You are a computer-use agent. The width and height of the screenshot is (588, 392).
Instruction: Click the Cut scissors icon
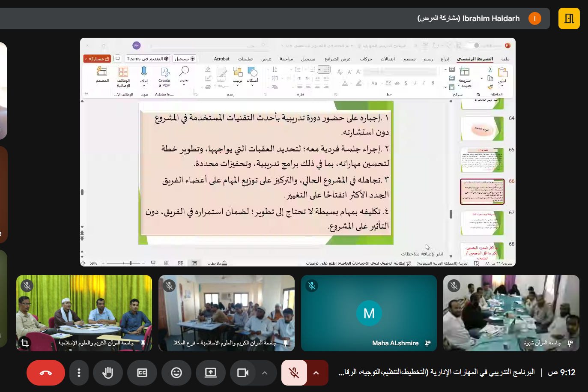click(490, 69)
